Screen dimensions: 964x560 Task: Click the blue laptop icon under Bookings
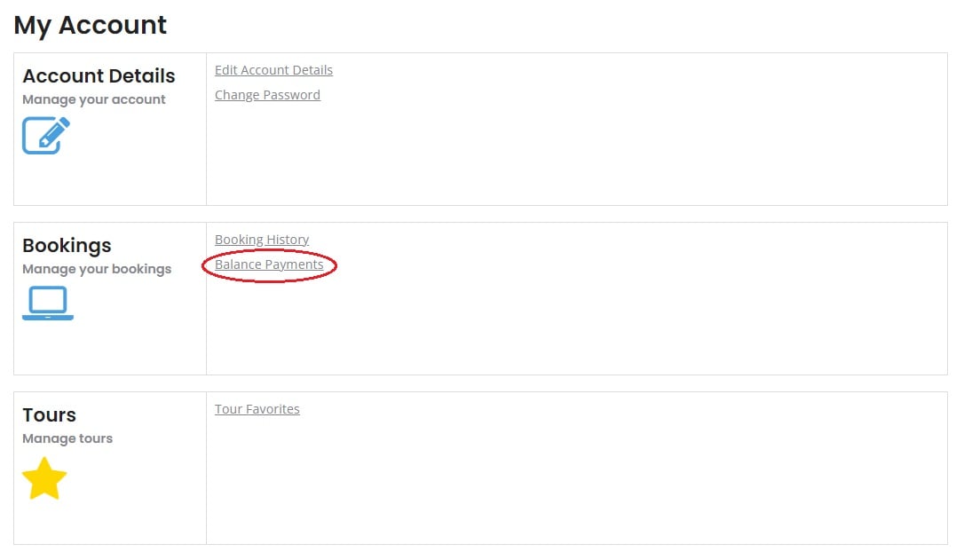pos(48,303)
